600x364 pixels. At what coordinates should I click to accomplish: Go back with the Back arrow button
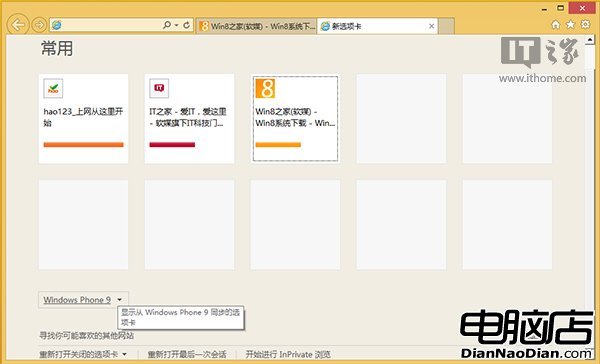point(18,25)
